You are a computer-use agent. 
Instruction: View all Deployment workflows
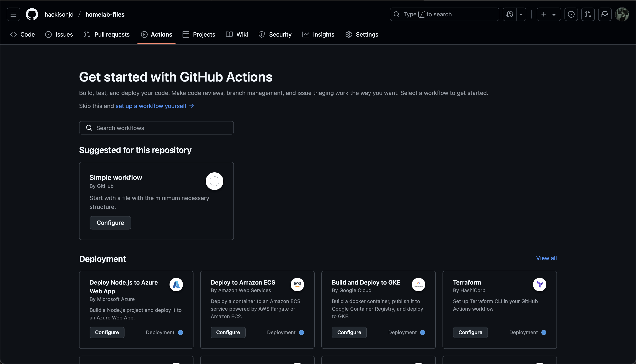pos(546,258)
